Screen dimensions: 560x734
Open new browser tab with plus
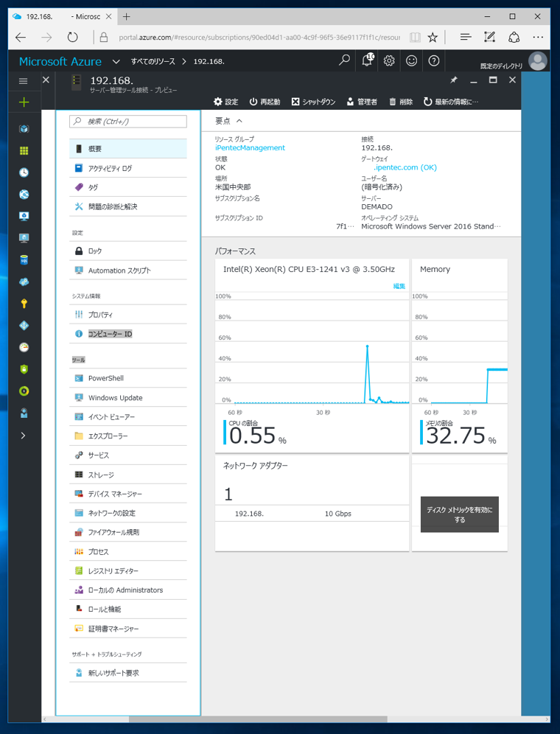(126, 17)
